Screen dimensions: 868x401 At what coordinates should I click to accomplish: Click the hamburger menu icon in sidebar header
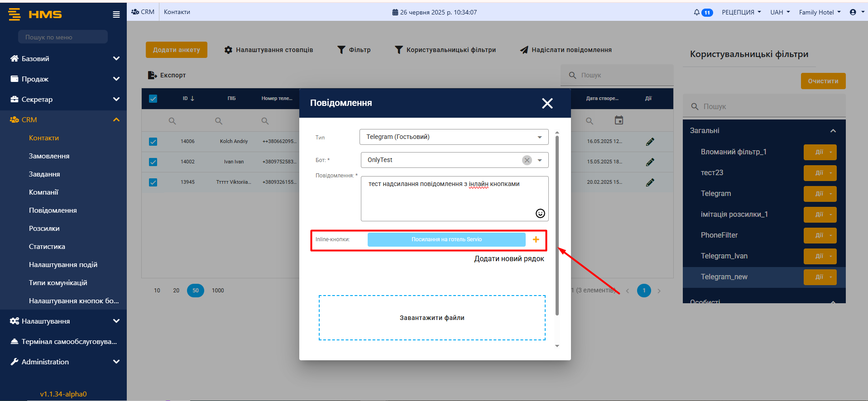pyautogui.click(x=116, y=14)
